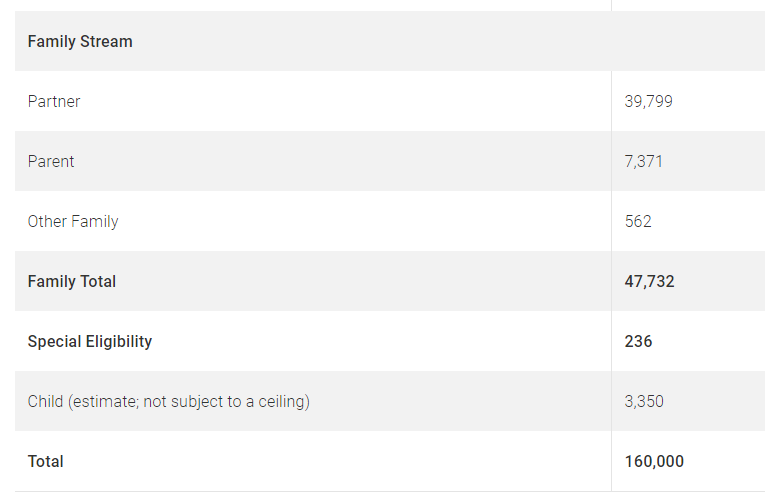Click the Parent value 7,371
780x497 pixels.
(x=643, y=162)
